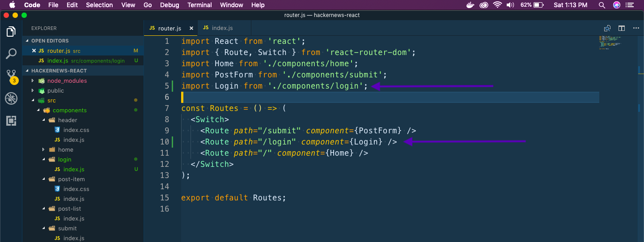Open the Explorer view in activity bar
Viewport: 644px width, 242px height.
(11, 32)
